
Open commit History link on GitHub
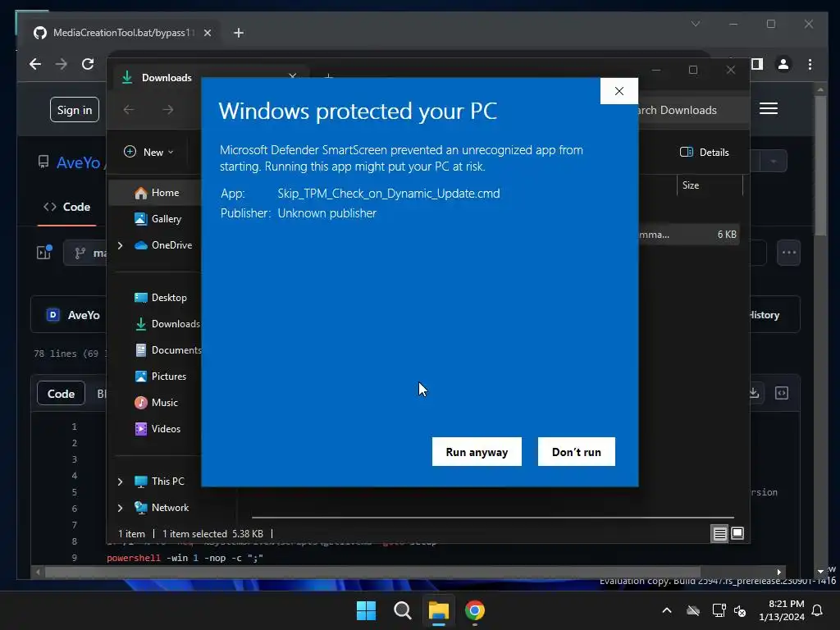[x=764, y=315]
